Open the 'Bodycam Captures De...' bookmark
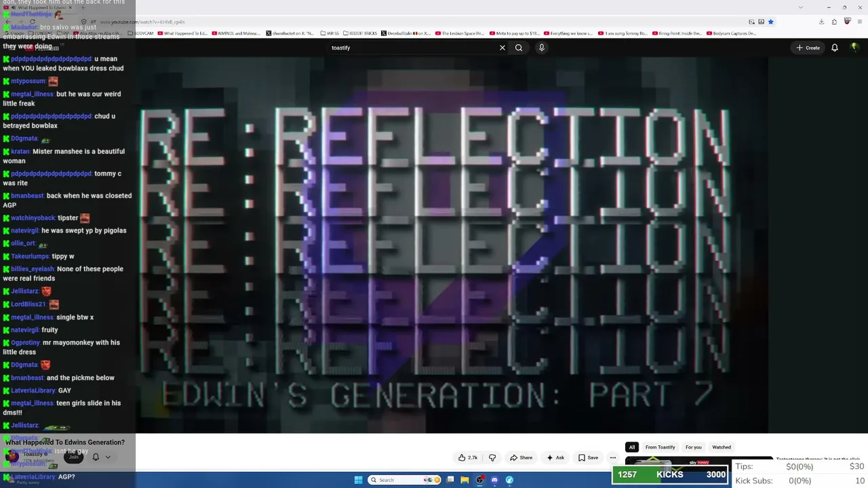Viewport: 868px width, 488px height. point(731,33)
